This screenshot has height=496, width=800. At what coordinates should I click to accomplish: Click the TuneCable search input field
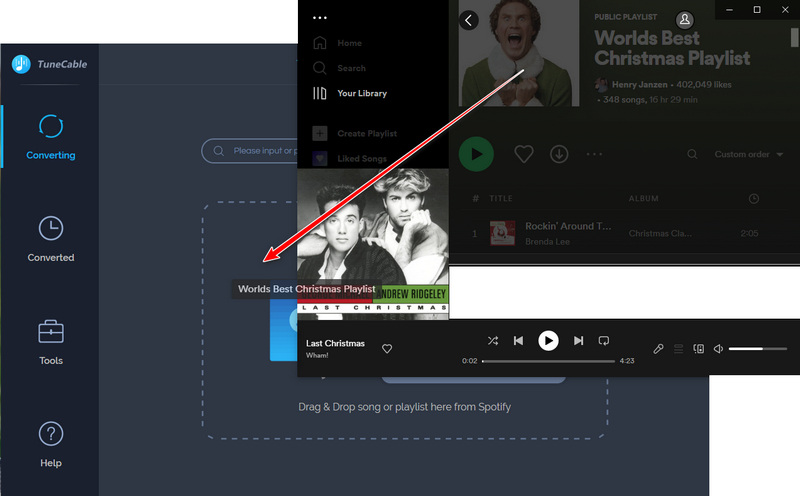pos(250,151)
